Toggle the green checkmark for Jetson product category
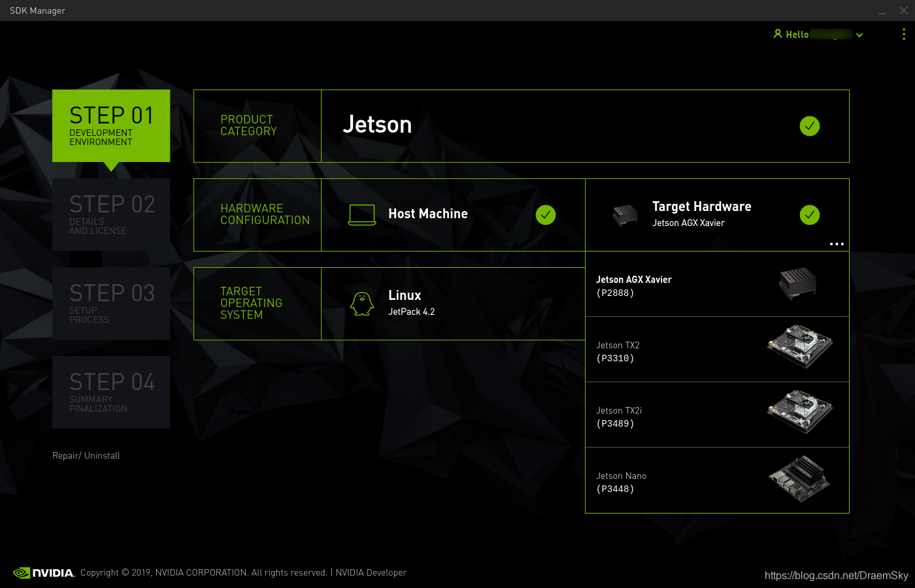The height and width of the screenshot is (588, 915). tap(810, 126)
